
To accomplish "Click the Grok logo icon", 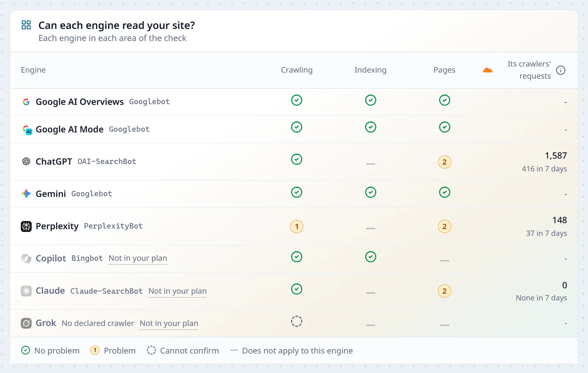I will tap(26, 323).
